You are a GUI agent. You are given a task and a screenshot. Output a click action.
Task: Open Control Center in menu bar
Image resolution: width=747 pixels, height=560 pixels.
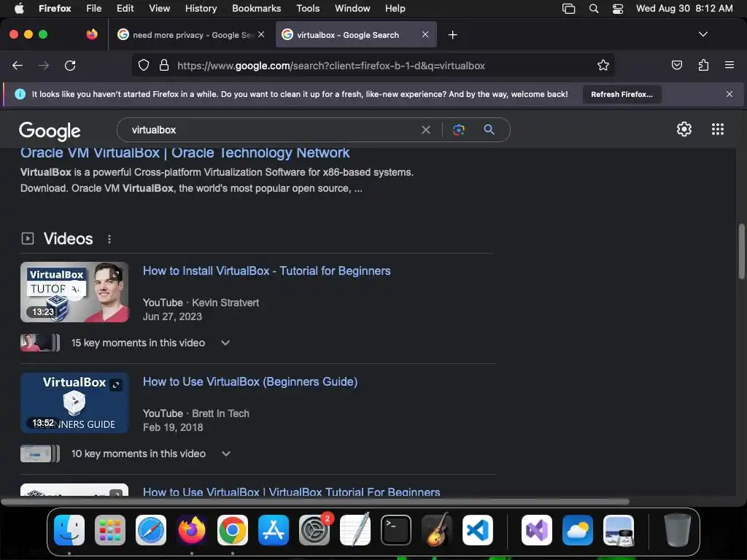[x=618, y=9]
